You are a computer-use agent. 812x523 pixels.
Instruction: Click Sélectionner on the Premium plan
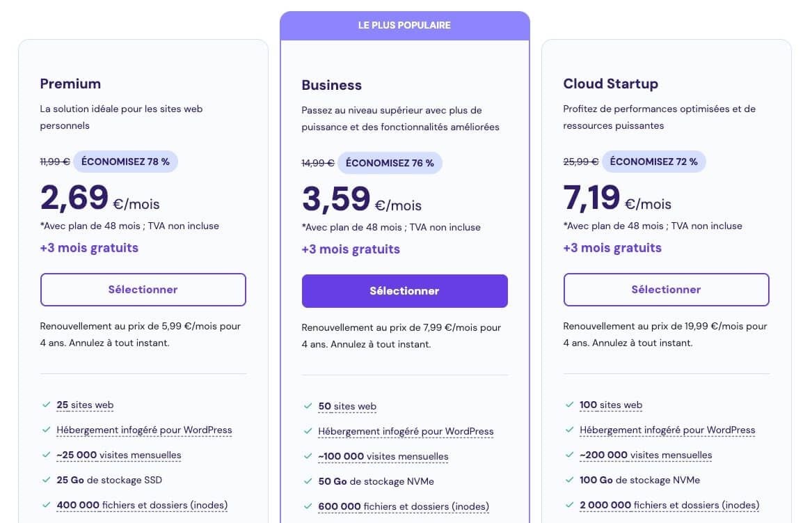(143, 290)
